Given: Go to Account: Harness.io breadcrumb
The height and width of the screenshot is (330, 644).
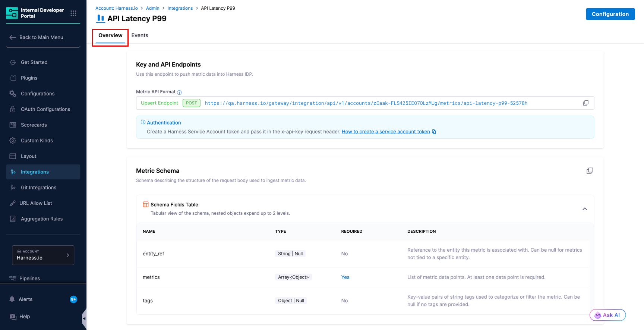Looking at the screenshot, I should point(117,8).
